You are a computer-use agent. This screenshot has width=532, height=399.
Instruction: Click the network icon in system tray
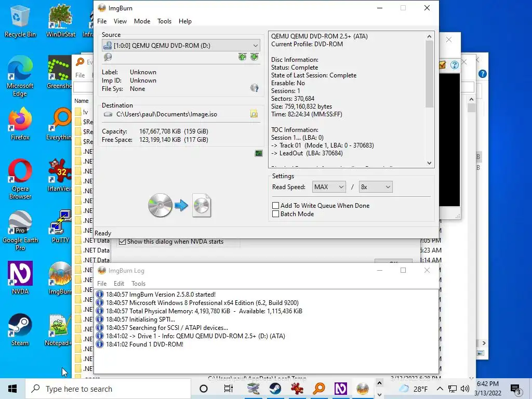tap(453, 389)
